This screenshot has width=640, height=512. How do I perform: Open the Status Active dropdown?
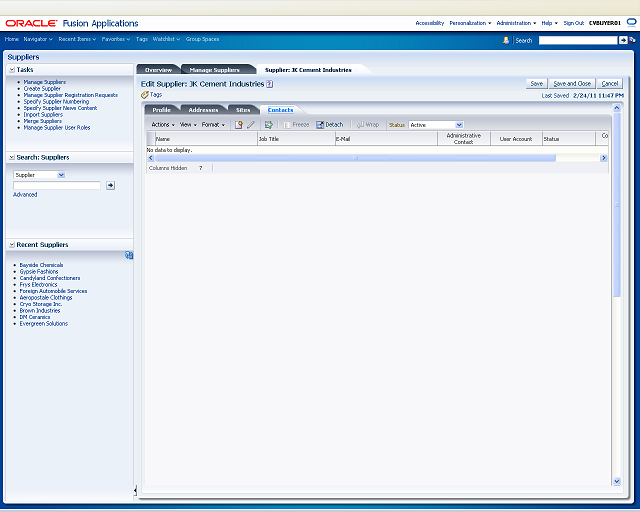point(459,125)
